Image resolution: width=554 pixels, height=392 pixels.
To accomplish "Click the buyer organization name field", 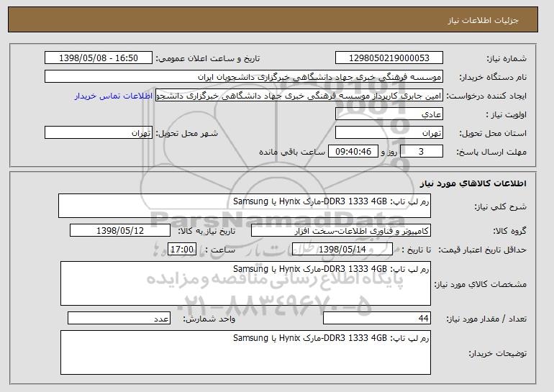I will (x=244, y=77).
